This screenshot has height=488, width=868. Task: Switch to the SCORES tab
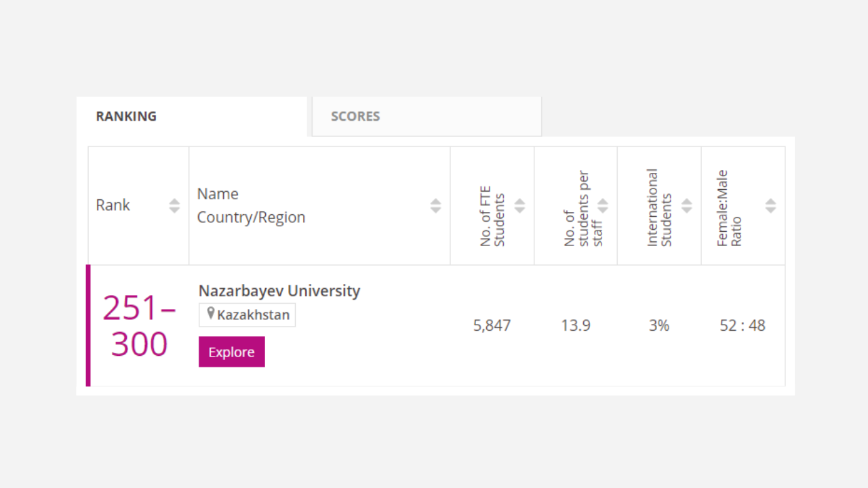(x=355, y=117)
